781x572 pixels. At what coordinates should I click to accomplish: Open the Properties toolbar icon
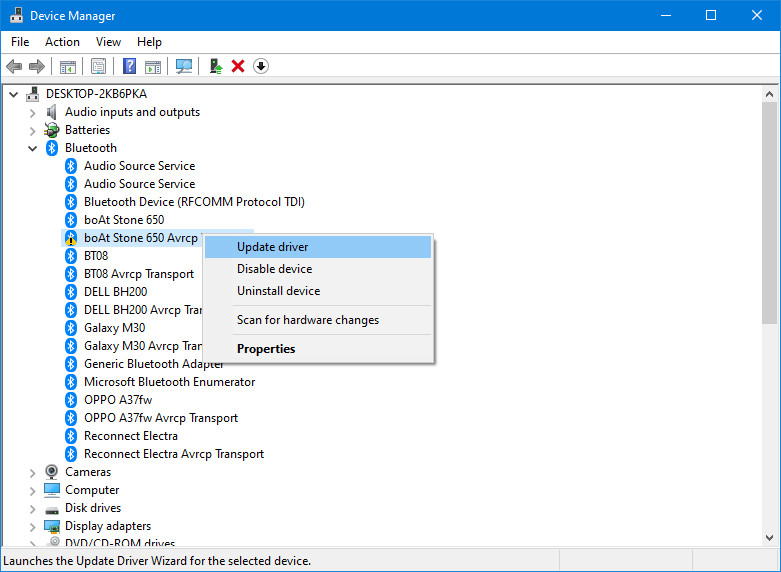pos(99,66)
